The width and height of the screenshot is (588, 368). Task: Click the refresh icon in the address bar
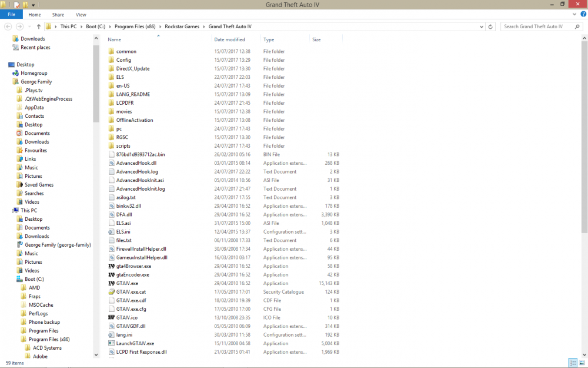tap(491, 26)
